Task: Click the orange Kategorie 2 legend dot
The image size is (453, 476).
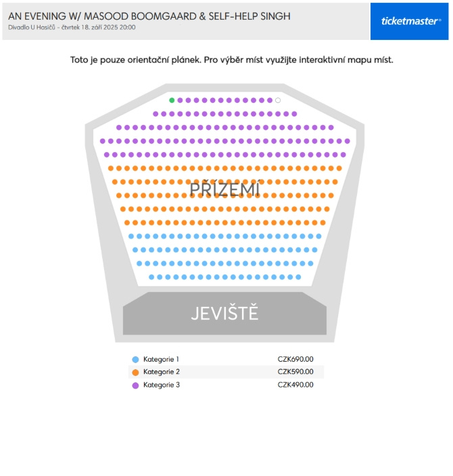Action: [x=135, y=372]
